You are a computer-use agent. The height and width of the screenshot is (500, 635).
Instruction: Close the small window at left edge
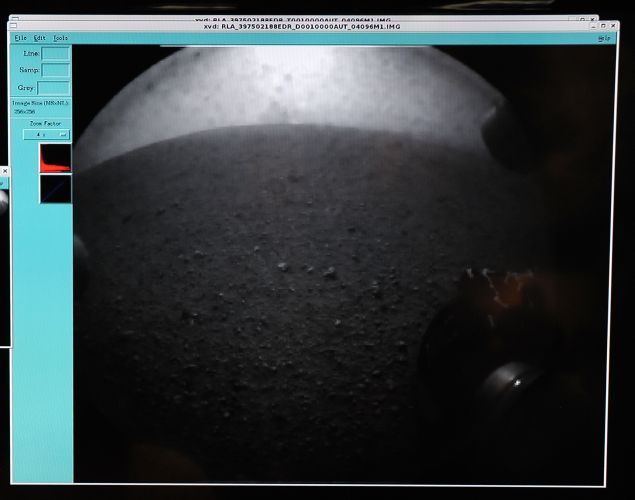coord(4,171)
